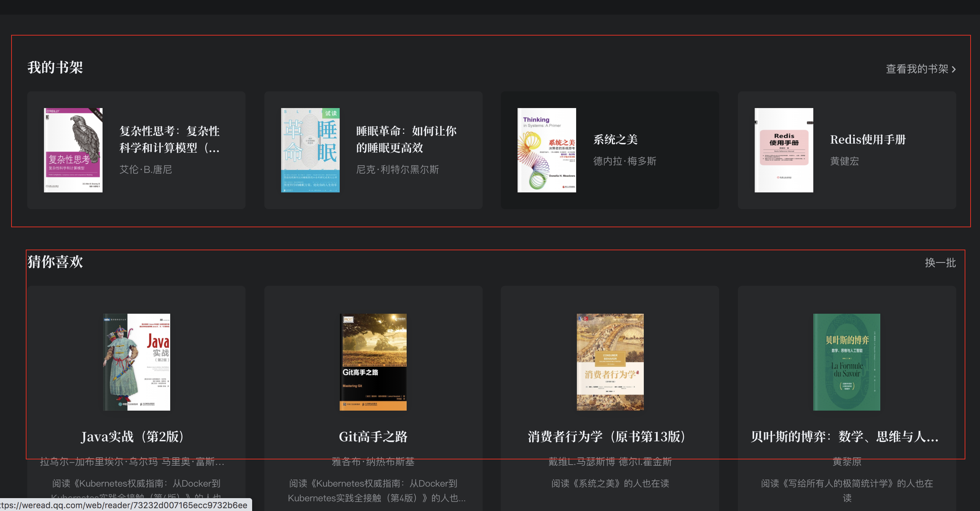
Task: Click the 消费者行为学 book cover image
Action: [x=610, y=361]
